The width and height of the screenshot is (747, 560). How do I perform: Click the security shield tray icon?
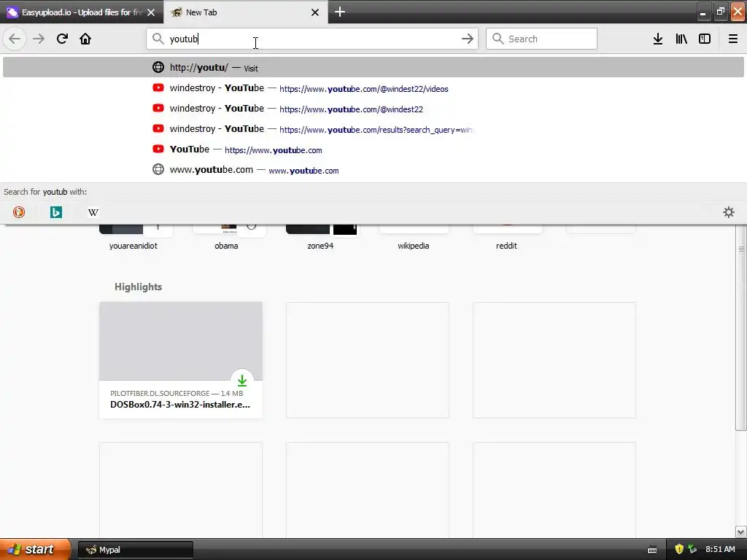[x=679, y=550]
